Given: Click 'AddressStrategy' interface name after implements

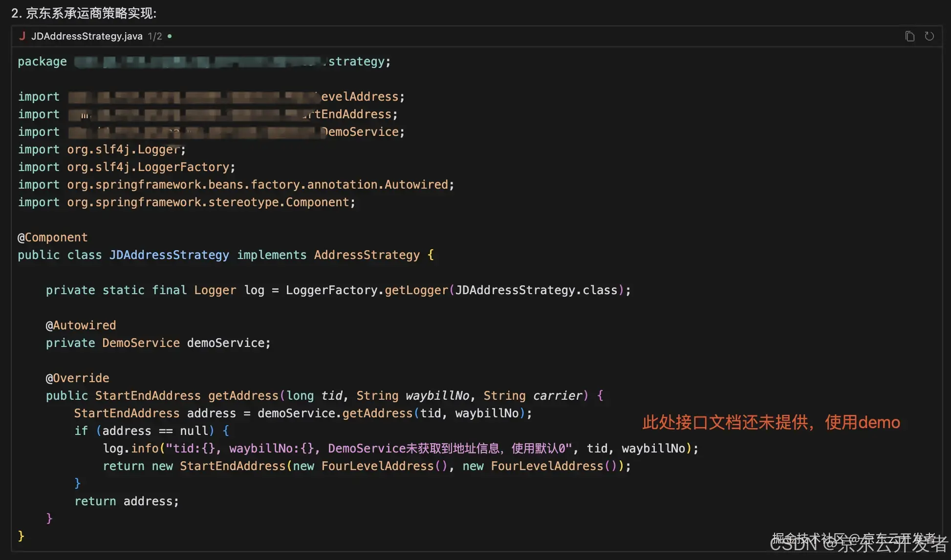Looking at the screenshot, I should [367, 255].
